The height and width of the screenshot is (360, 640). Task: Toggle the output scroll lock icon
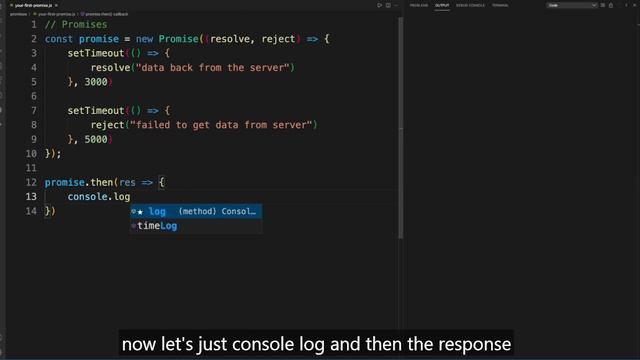pos(611,5)
